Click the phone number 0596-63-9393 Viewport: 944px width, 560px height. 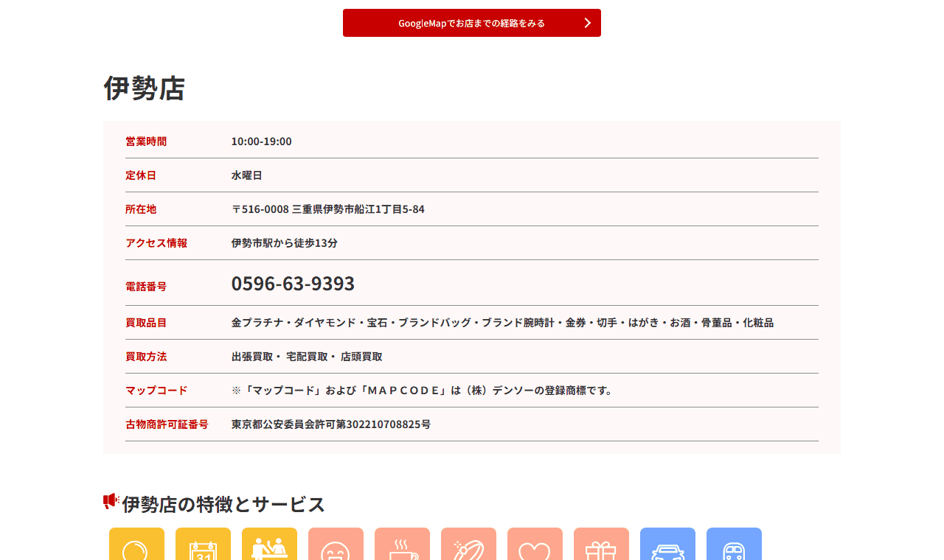click(x=293, y=284)
